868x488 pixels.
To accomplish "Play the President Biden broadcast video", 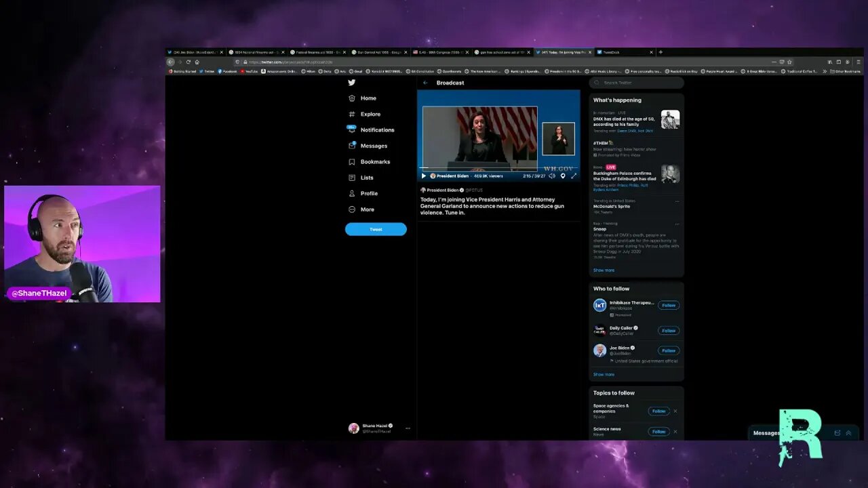I will (424, 176).
